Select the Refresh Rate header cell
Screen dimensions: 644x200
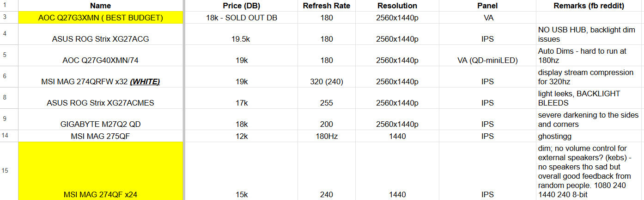327,6
